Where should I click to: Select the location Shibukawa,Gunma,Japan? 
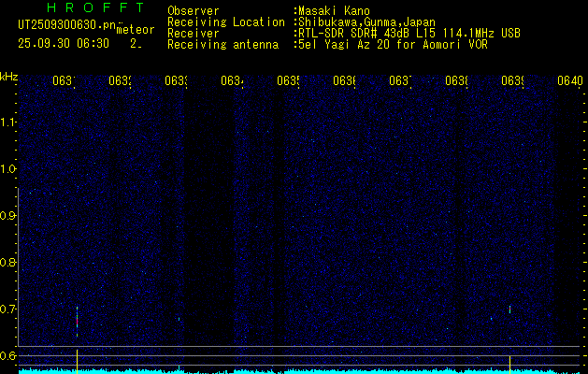coord(366,22)
